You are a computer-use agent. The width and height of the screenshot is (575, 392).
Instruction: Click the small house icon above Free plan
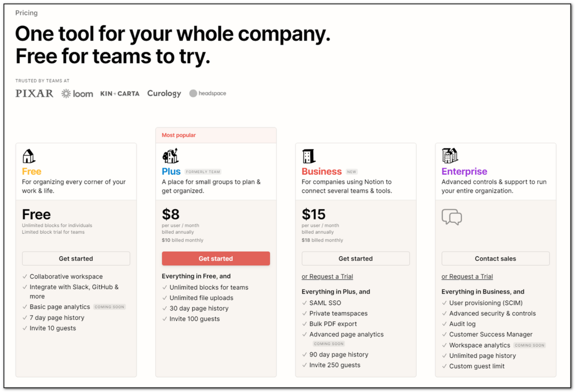pos(29,156)
